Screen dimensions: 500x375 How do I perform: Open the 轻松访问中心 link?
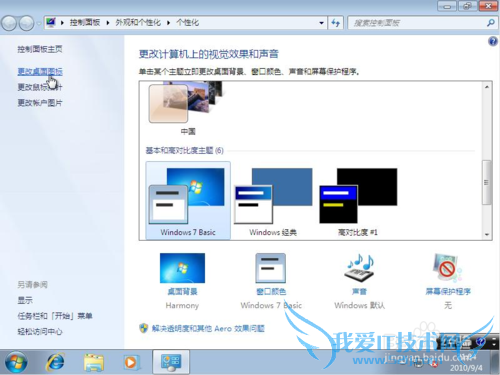tap(40, 331)
